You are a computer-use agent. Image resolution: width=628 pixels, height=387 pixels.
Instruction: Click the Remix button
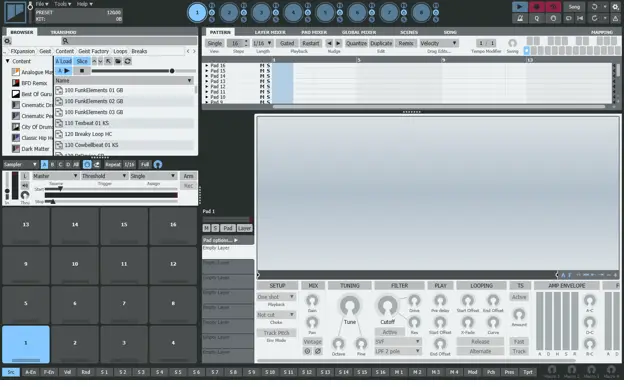[406, 43]
